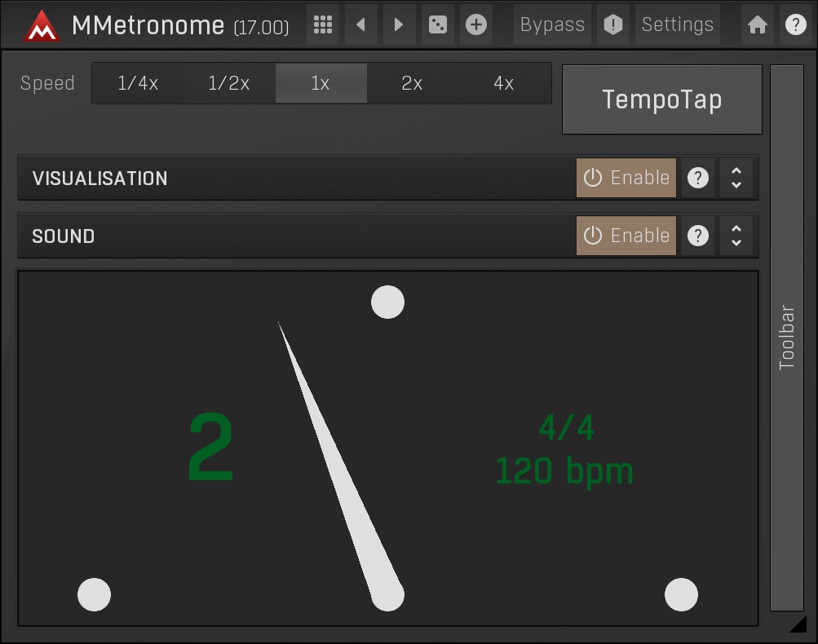Open the presets grid icon
The height and width of the screenshot is (644, 818).
click(x=323, y=24)
